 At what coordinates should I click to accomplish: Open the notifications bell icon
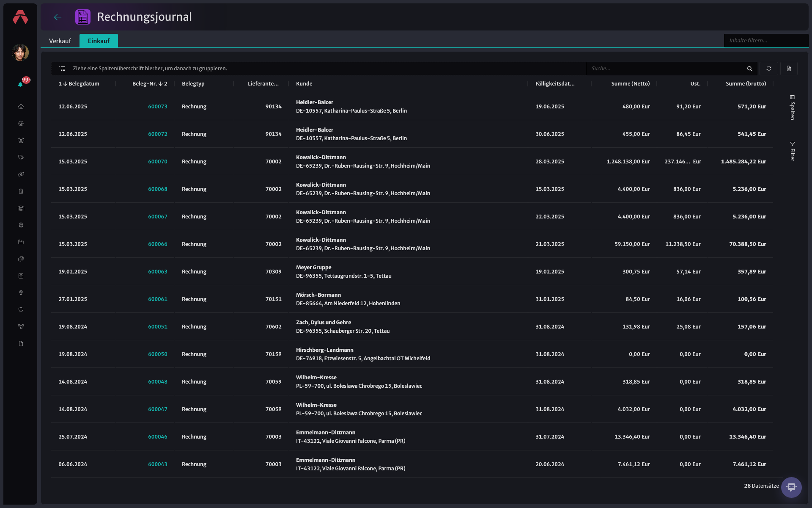point(20,84)
